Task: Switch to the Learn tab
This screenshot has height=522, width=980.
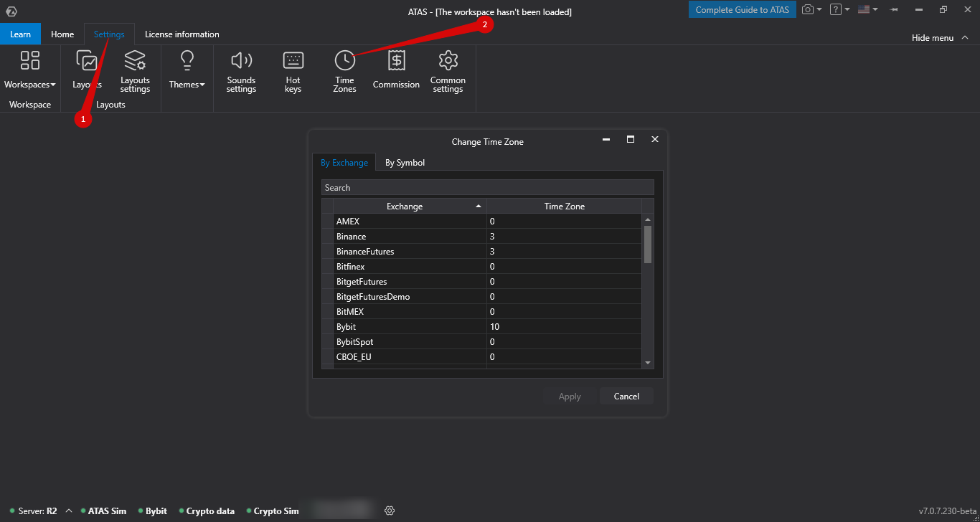Action: [x=20, y=34]
